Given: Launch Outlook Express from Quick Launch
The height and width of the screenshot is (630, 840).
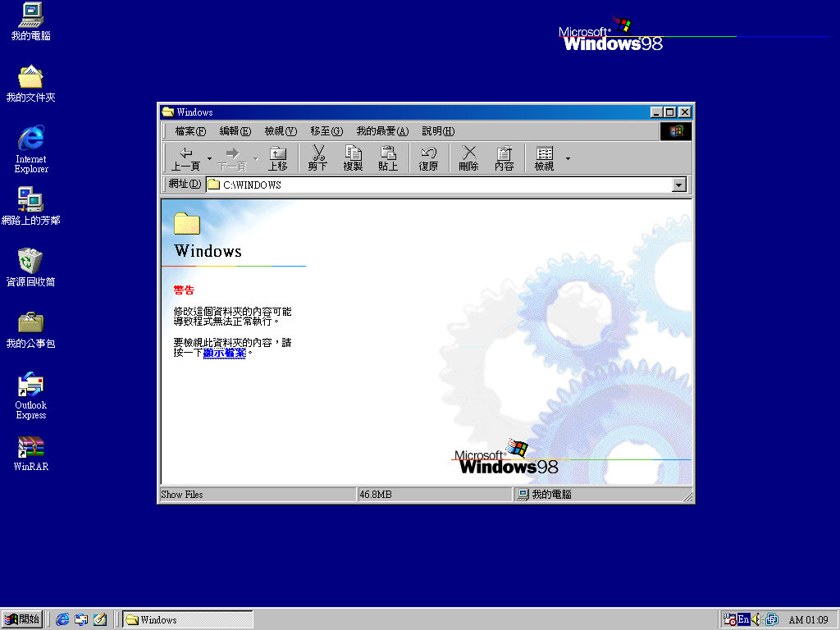Looking at the screenshot, I should [81, 619].
